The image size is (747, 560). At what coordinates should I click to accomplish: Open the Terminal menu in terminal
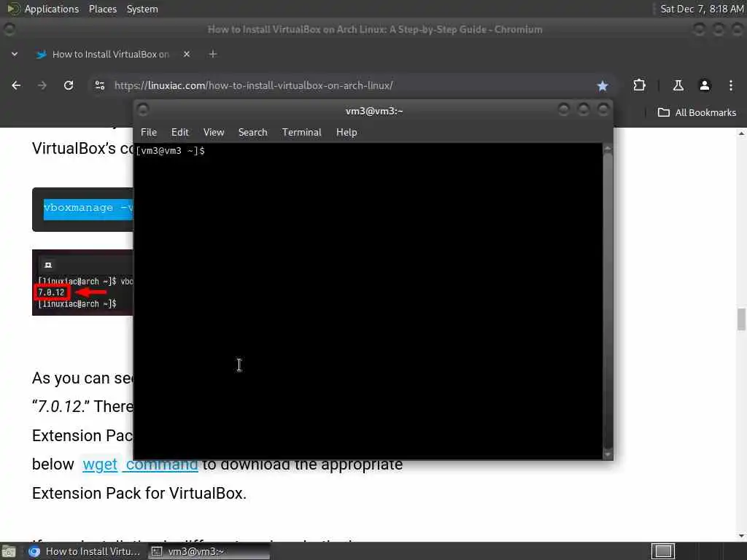(301, 133)
